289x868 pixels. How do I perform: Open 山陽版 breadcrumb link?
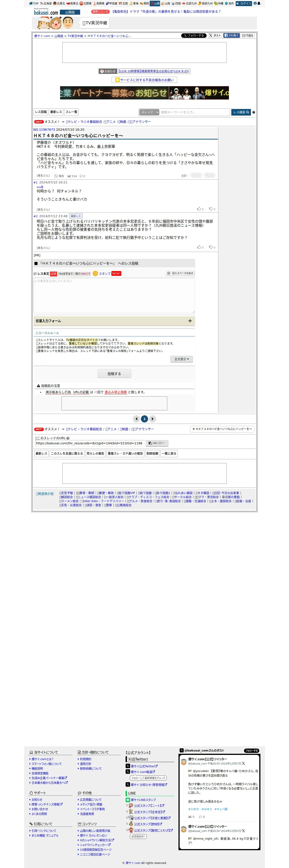pyautogui.click(x=59, y=36)
